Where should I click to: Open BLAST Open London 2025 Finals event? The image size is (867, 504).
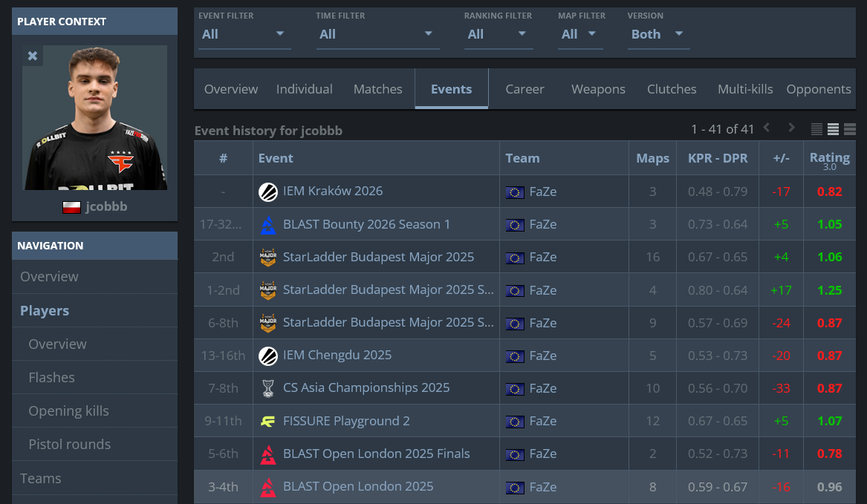point(376,454)
